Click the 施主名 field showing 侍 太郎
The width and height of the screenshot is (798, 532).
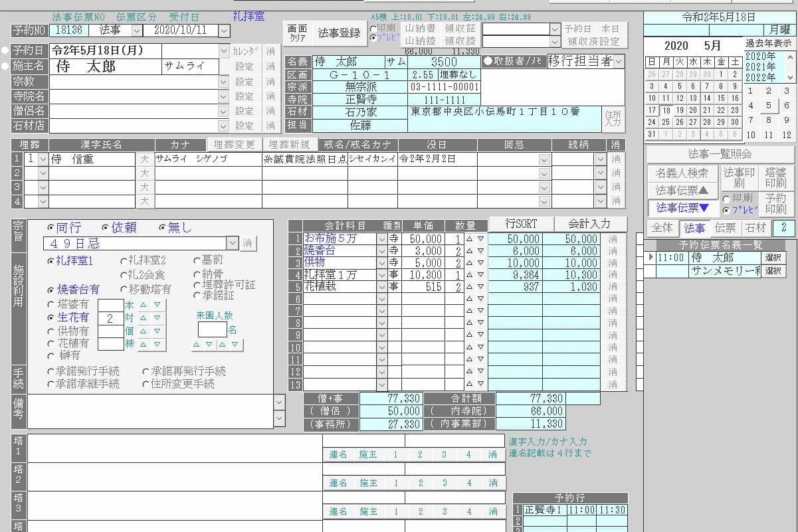pos(106,66)
